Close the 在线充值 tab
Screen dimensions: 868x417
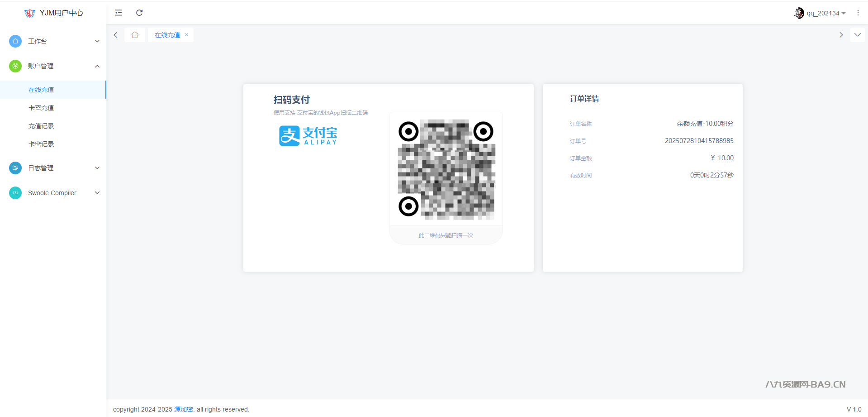coord(186,35)
